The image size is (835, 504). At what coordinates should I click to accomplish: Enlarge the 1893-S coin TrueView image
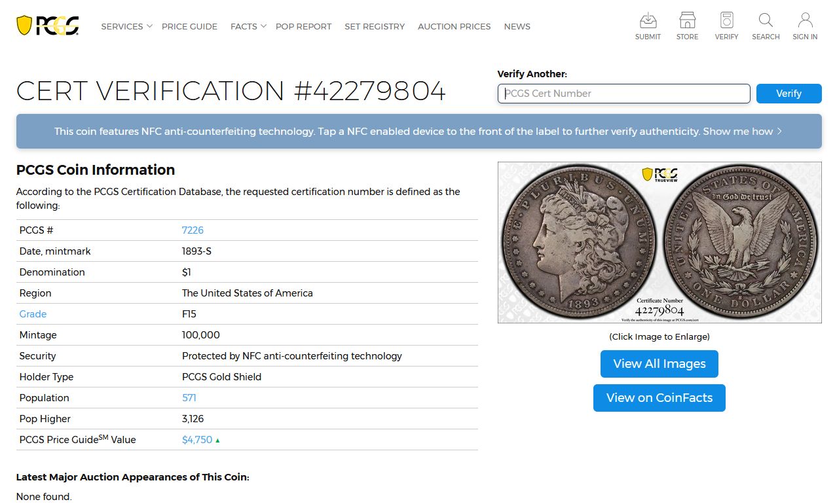tap(659, 242)
